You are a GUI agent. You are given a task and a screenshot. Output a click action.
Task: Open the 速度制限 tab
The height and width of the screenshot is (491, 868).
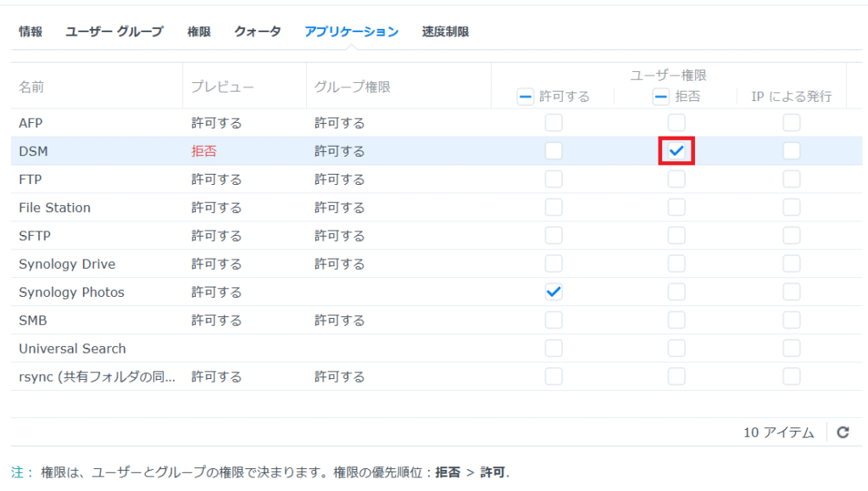[x=445, y=31]
